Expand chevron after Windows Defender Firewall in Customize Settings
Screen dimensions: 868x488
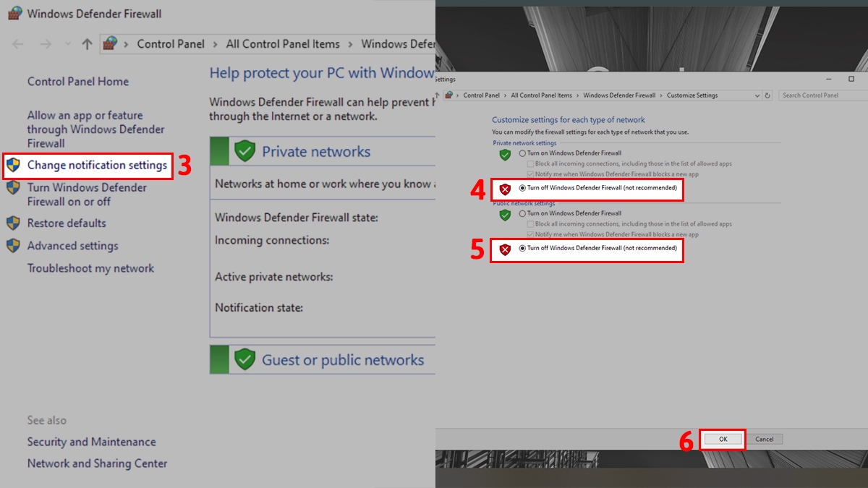click(661, 95)
